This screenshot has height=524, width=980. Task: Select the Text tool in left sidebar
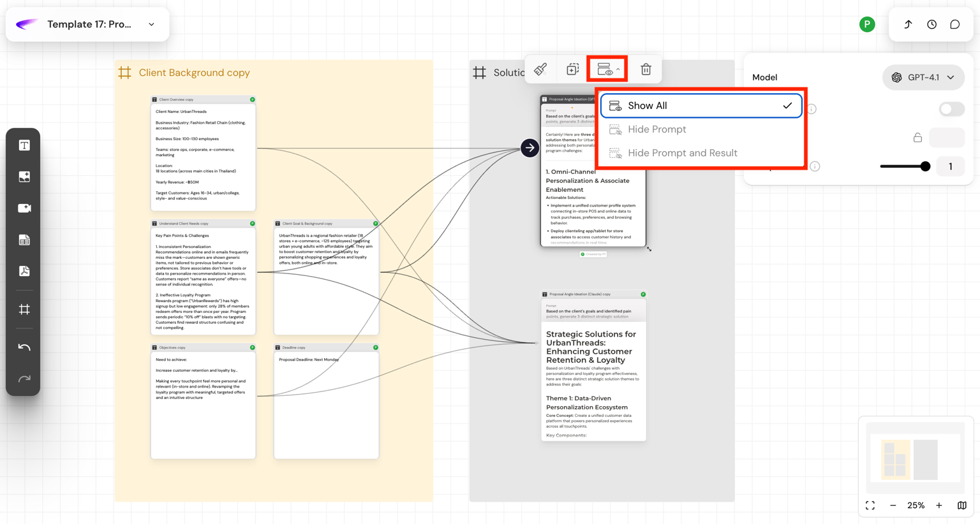tap(24, 145)
